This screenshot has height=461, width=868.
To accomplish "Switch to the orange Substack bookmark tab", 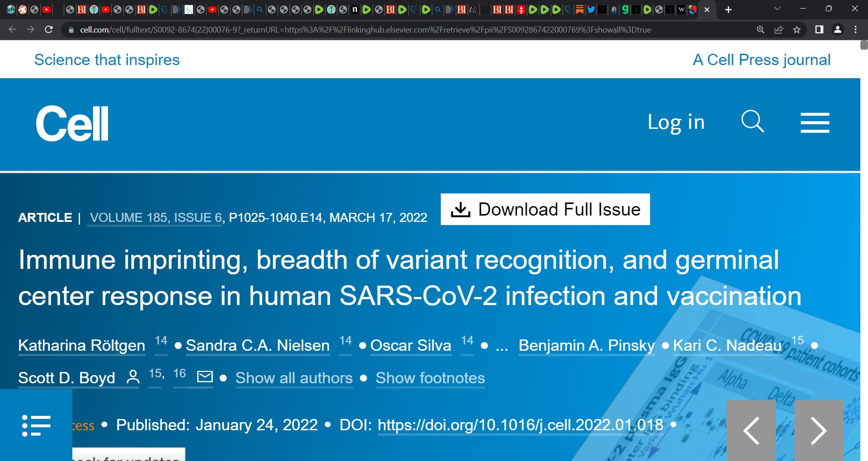I will [x=580, y=9].
